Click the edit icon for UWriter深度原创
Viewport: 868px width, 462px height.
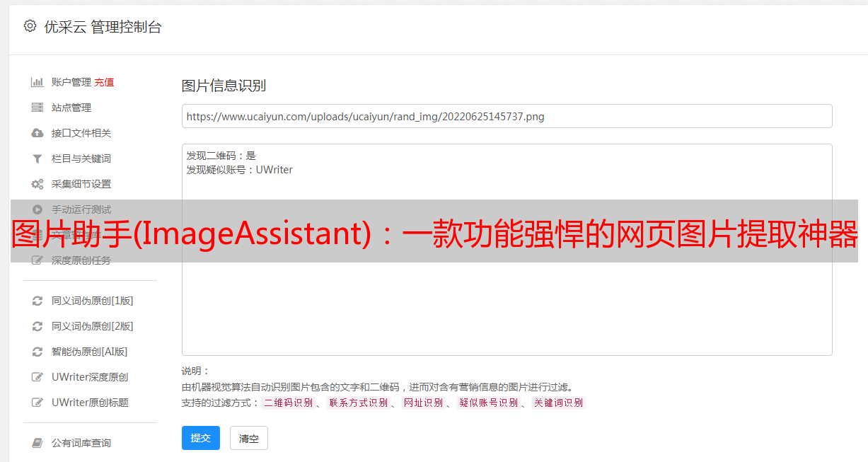(x=37, y=377)
